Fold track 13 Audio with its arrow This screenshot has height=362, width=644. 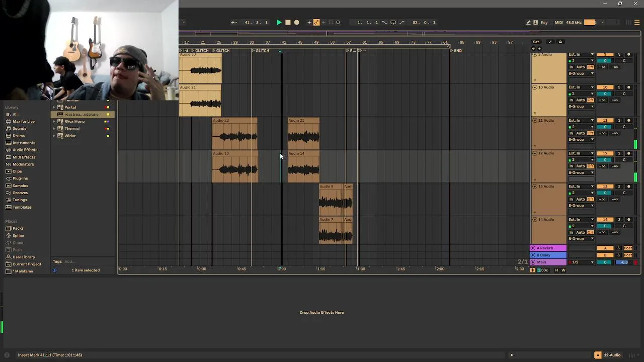535,187
